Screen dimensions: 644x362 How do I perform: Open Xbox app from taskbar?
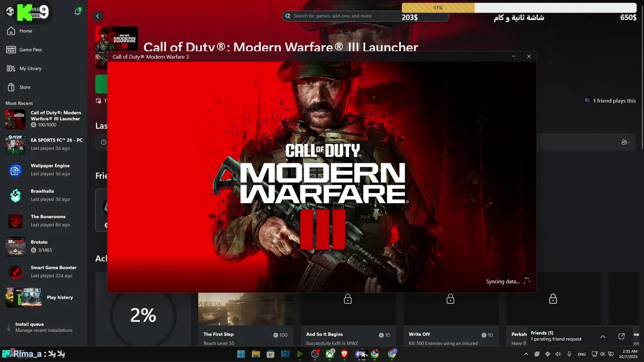point(330,354)
